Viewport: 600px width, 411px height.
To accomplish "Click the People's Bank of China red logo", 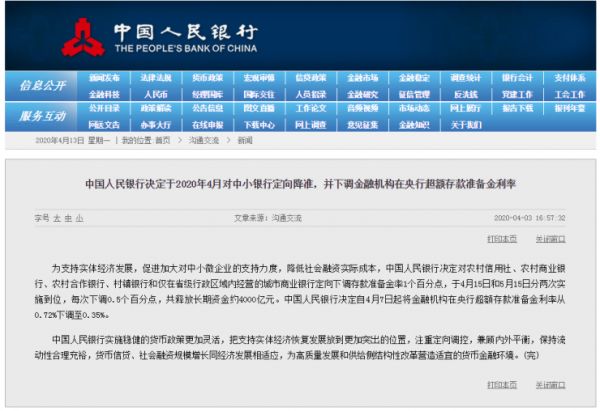I will [x=83, y=37].
